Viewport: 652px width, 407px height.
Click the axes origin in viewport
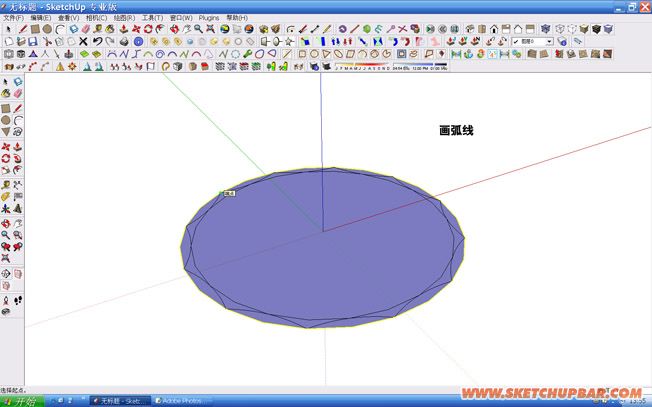click(x=323, y=232)
